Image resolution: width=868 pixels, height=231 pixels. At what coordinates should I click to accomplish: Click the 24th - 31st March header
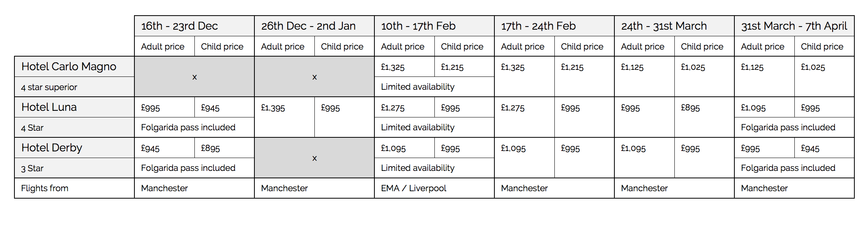674,26
